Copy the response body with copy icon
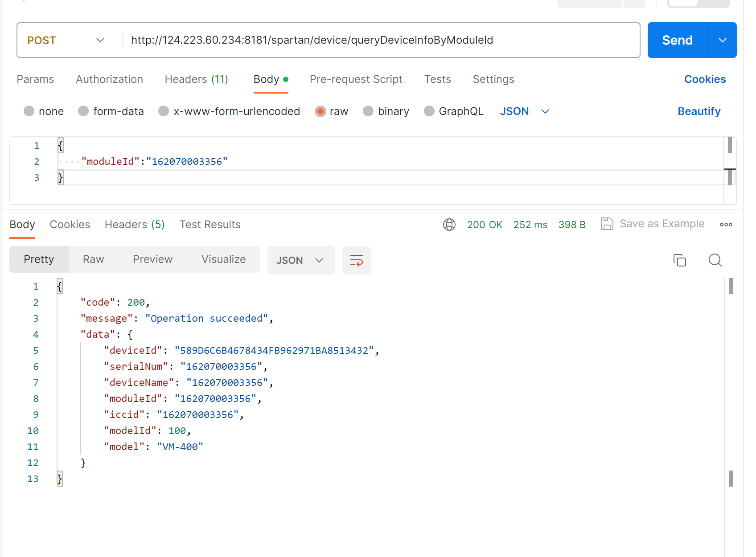The image size is (756, 557). click(x=679, y=260)
